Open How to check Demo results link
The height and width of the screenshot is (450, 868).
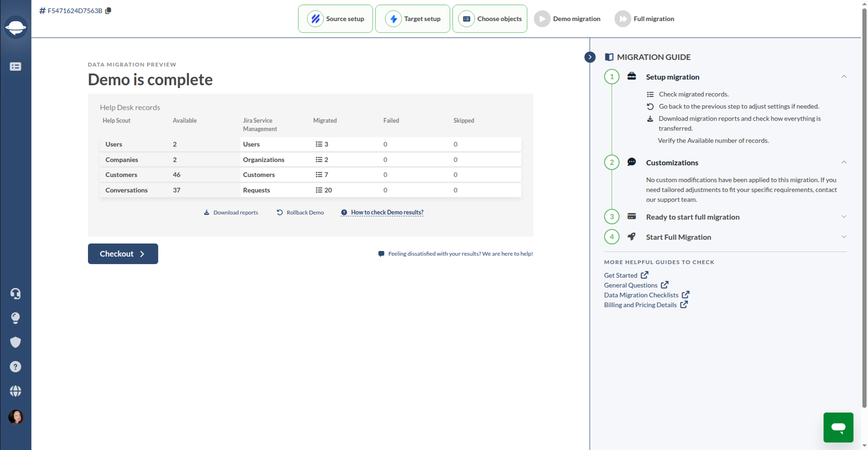[x=382, y=212]
